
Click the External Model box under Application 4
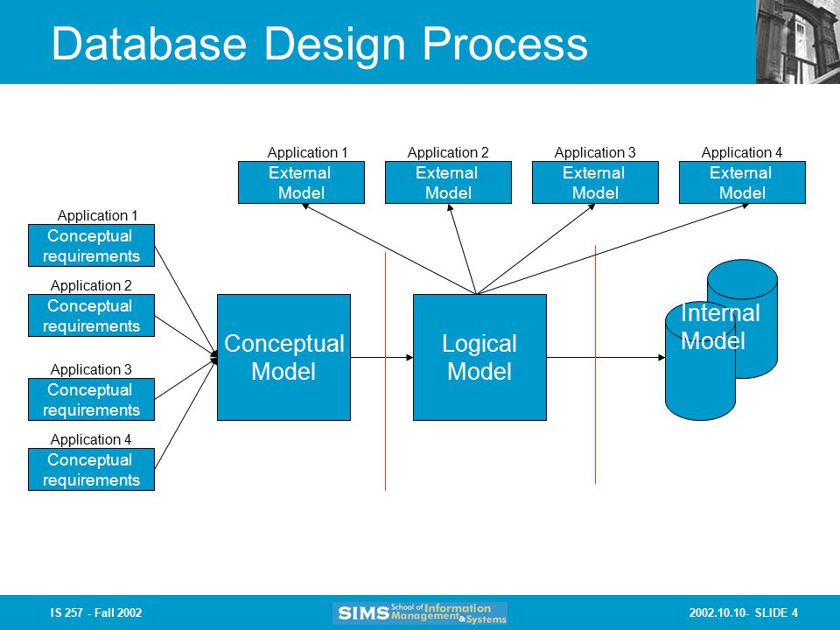point(743,183)
